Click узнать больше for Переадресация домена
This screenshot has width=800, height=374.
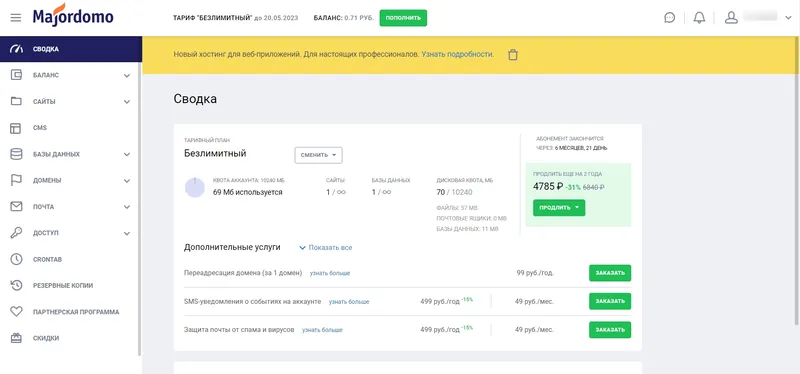[330, 273]
